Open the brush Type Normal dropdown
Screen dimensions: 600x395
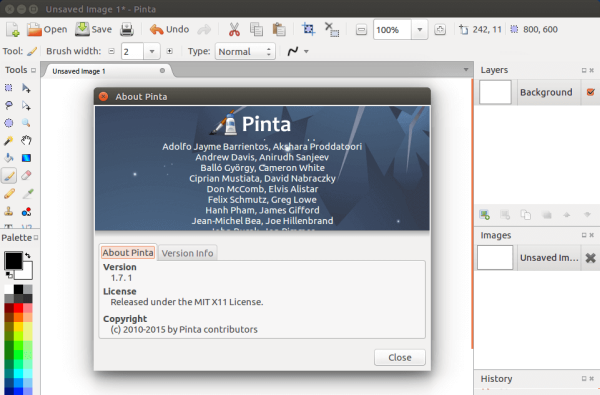(x=245, y=51)
